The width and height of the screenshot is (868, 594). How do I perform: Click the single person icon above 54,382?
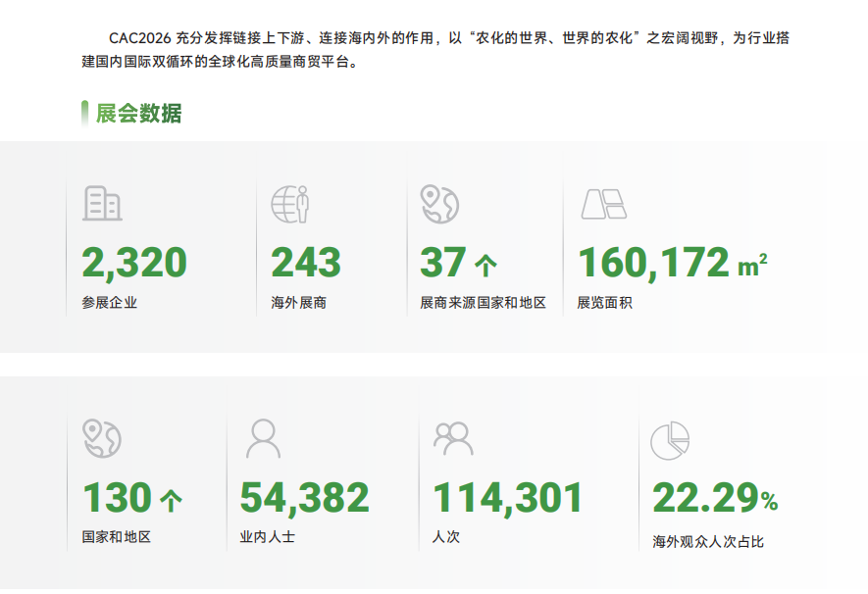pyautogui.click(x=263, y=438)
